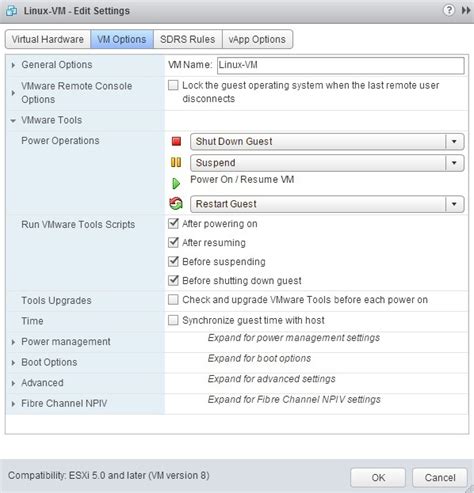The width and height of the screenshot is (474, 493).
Task: Tick Check and upgrade VMware Tools checkbox
Action: [x=173, y=300]
